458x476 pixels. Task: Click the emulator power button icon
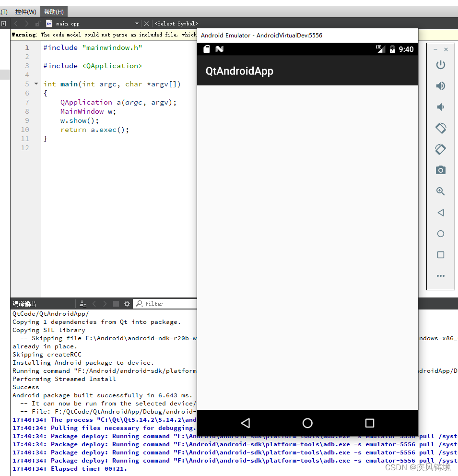click(x=440, y=65)
